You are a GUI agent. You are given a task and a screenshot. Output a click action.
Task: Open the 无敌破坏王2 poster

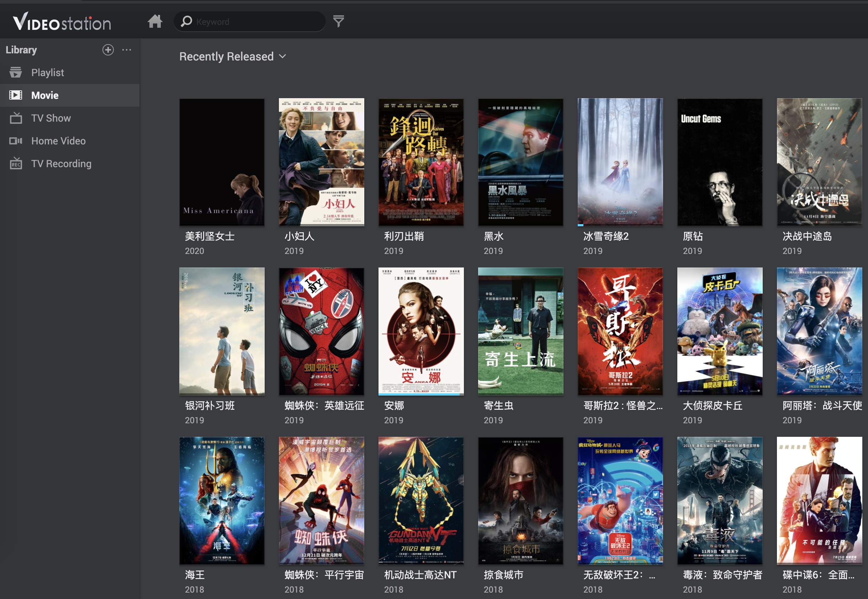[620, 501]
